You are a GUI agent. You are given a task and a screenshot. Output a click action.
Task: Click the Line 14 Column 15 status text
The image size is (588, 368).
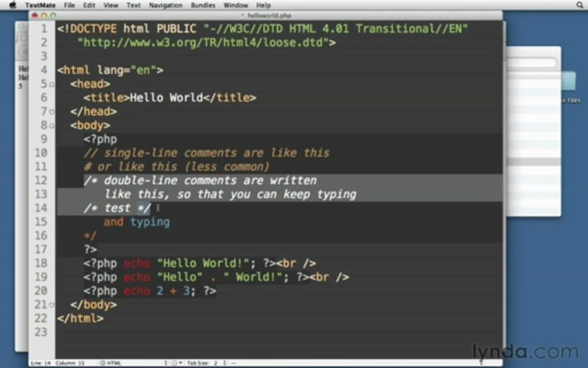click(x=58, y=363)
